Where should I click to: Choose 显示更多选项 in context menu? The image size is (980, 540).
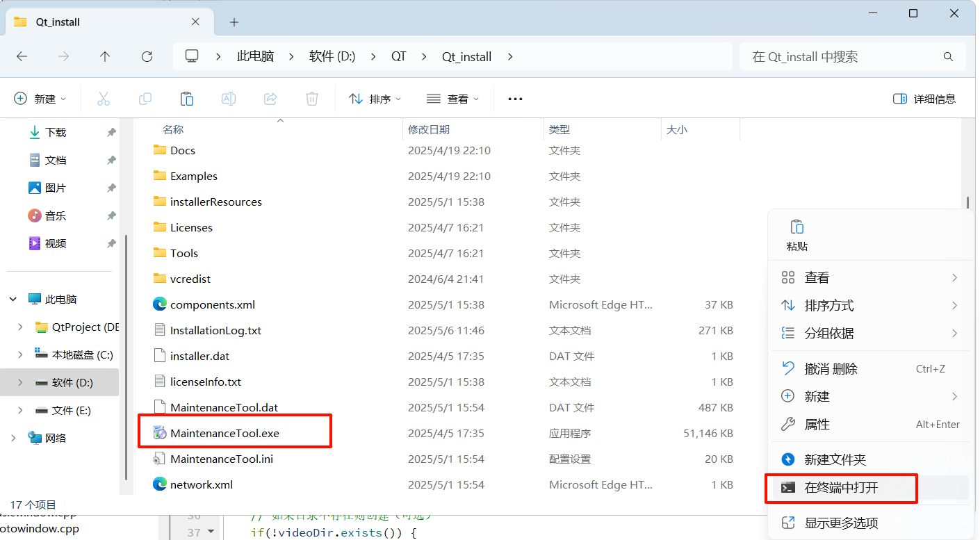coord(871,523)
